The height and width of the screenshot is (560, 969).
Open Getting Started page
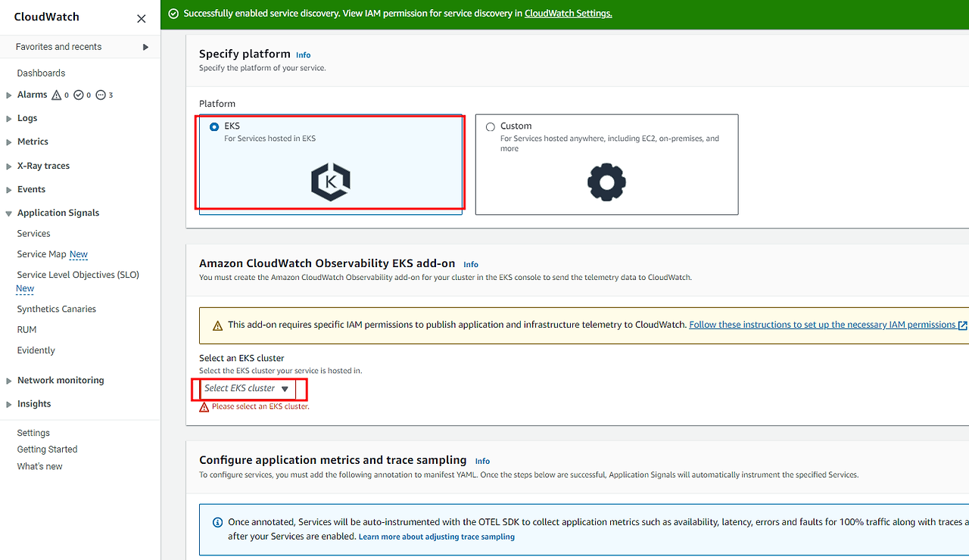[x=47, y=450]
